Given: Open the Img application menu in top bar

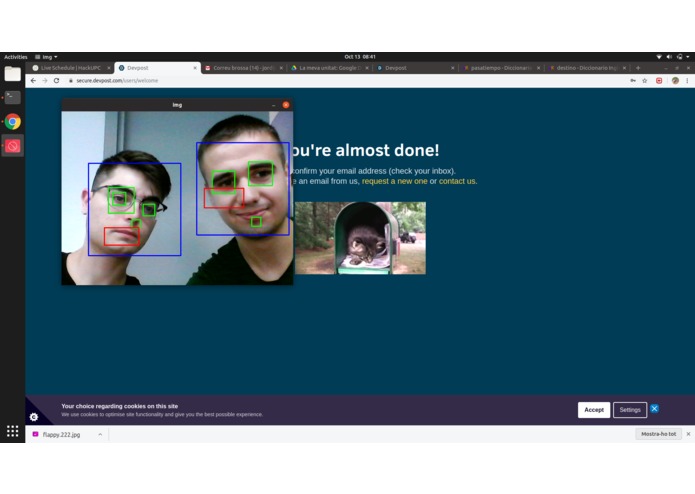Looking at the screenshot, I should click(46, 57).
